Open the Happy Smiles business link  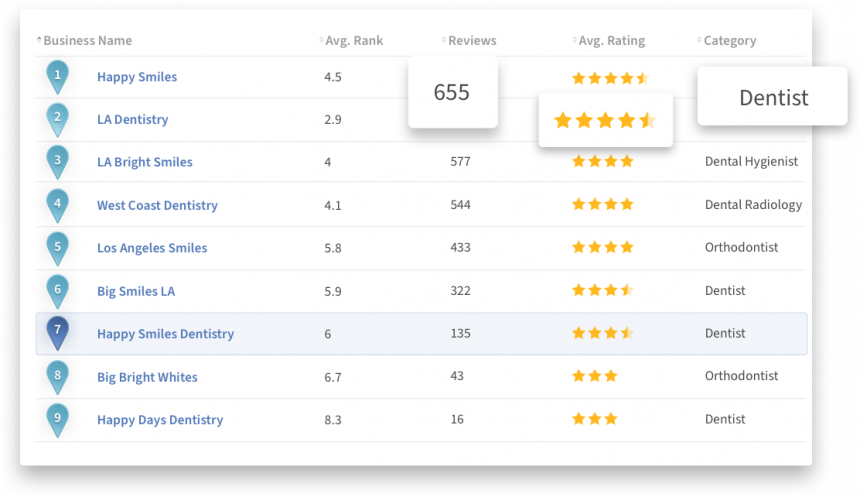(x=137, y=77)
